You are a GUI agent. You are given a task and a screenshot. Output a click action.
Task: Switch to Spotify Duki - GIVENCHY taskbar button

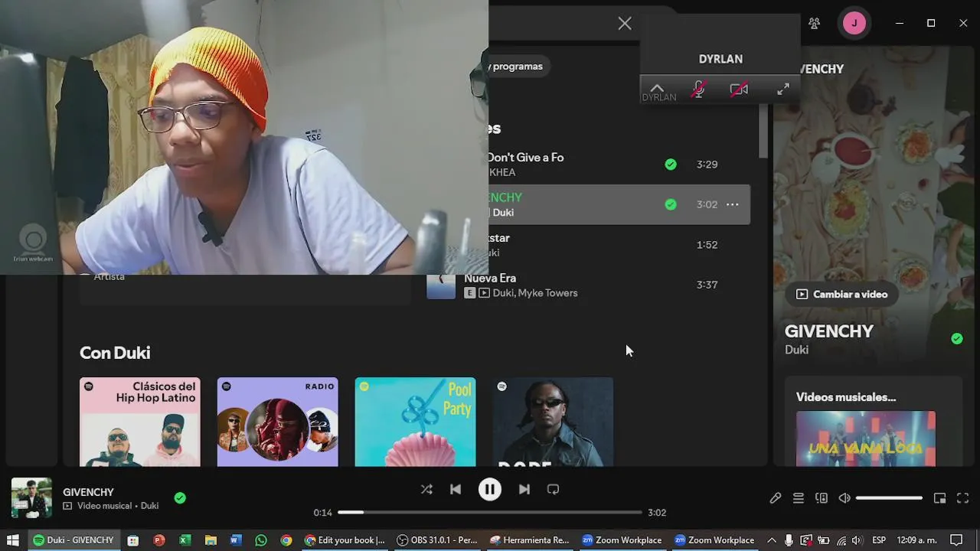pos(73,540)
